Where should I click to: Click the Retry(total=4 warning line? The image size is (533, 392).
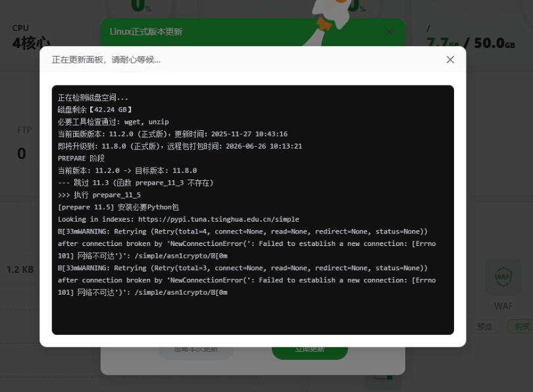click(x=247, y=243)
